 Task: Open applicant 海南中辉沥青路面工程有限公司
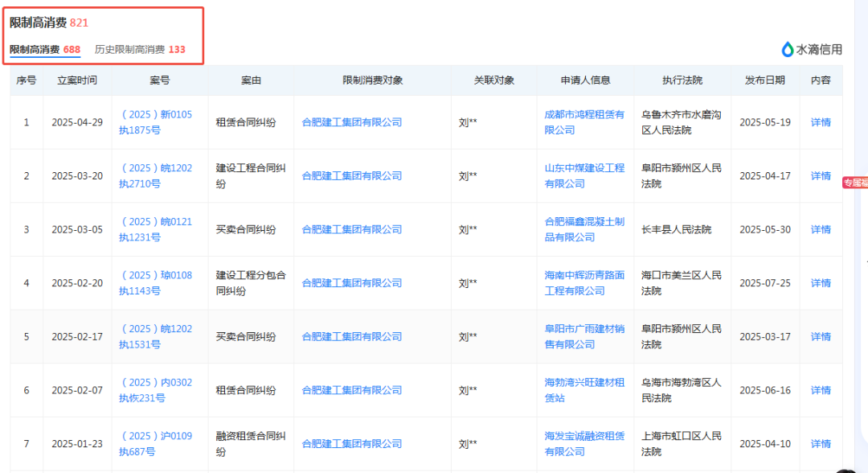[584, 283]
